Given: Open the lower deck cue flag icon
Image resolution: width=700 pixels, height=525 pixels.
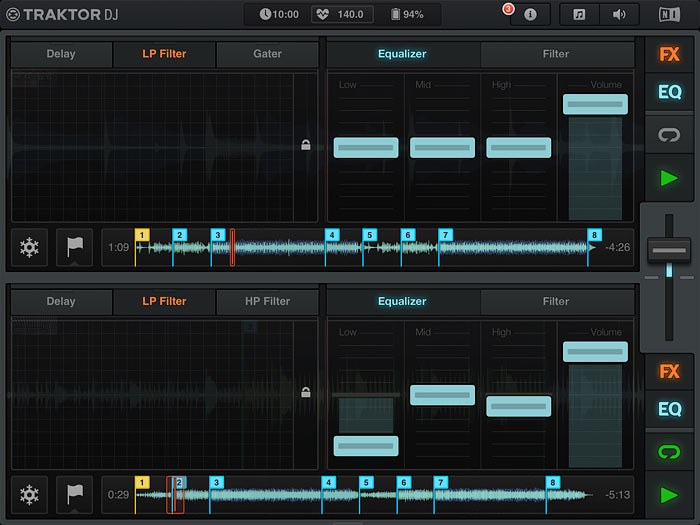Looking at the screenshot, I should click(x=75, y=494).
